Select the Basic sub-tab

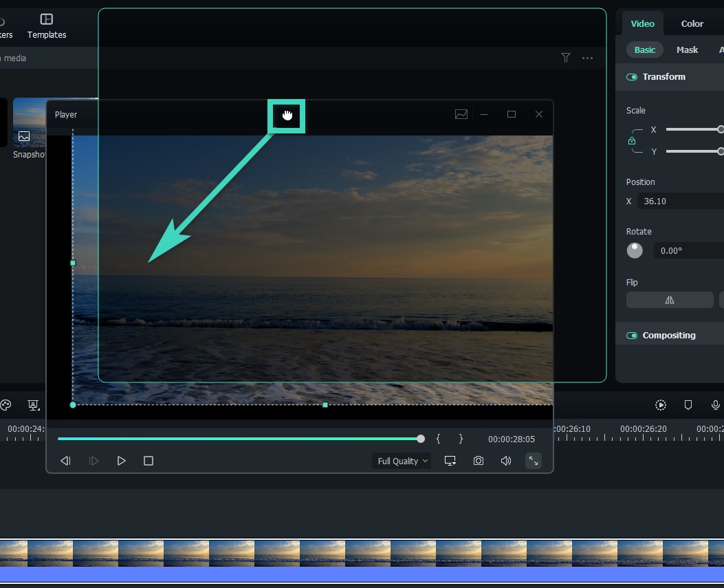click(644, 50)
